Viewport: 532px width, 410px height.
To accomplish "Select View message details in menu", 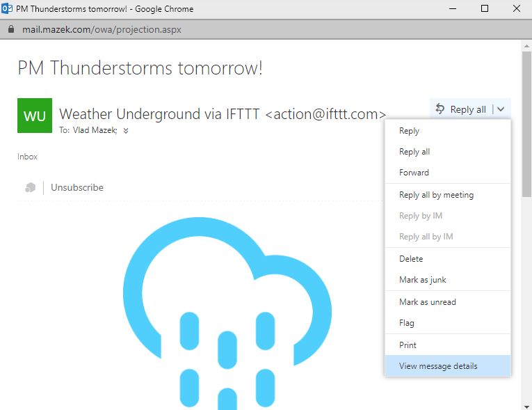I will [438, 366].
